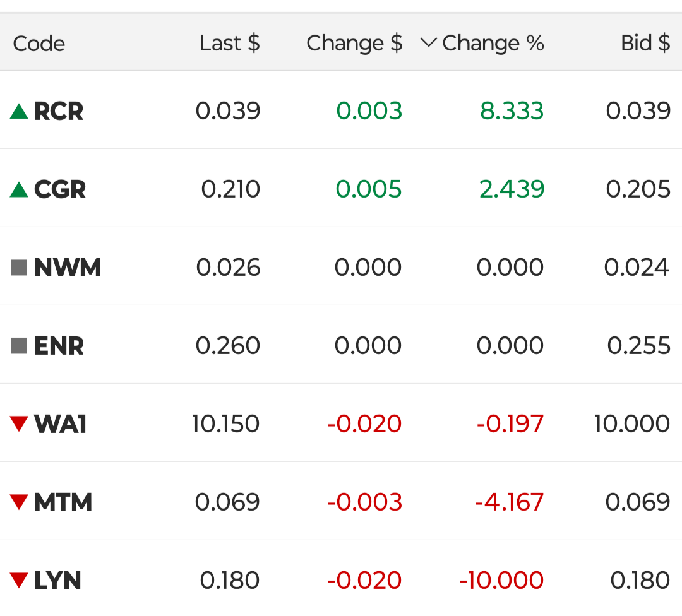Open the RCR stock code
Image resolution: width=682 pixels, height=616 pixels.
(59, 111)
